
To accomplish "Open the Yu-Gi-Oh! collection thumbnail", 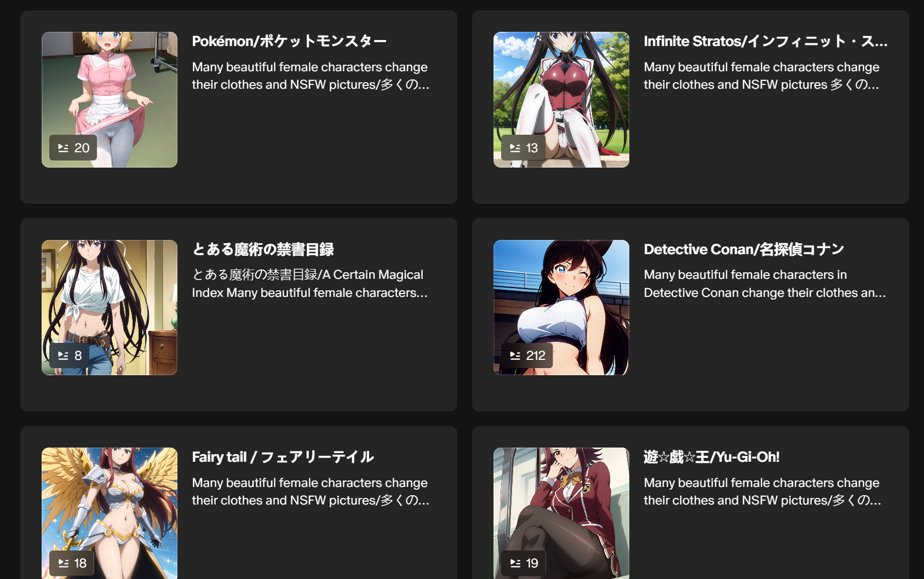I will (x=561, y=513).
